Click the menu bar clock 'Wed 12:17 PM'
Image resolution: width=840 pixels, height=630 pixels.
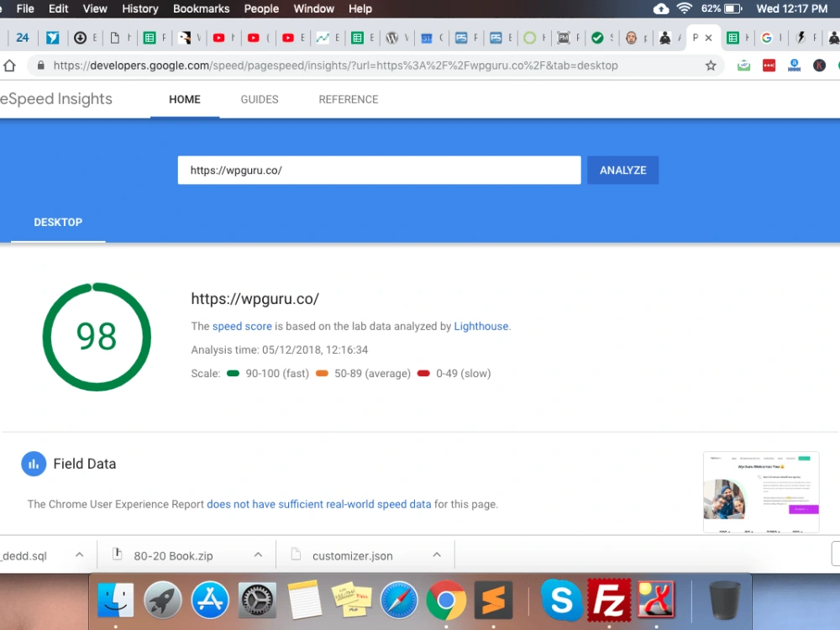792,8
